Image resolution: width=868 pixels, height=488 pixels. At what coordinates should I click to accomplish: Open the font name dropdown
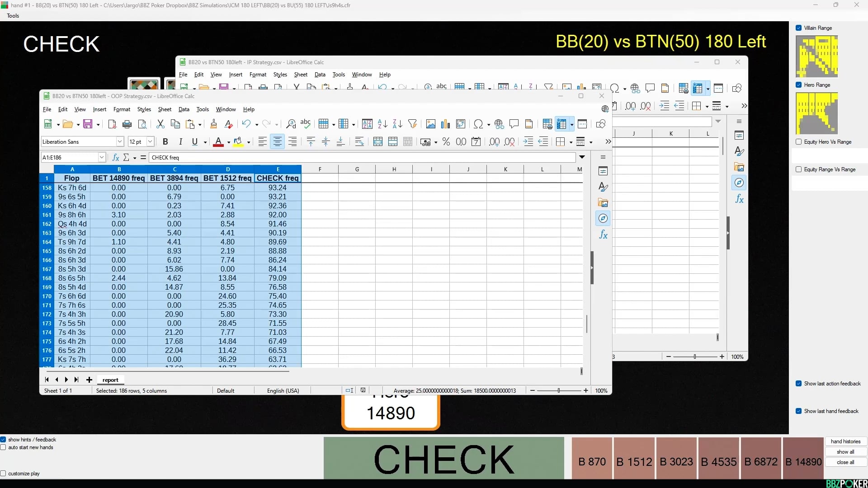pos(119,141)
